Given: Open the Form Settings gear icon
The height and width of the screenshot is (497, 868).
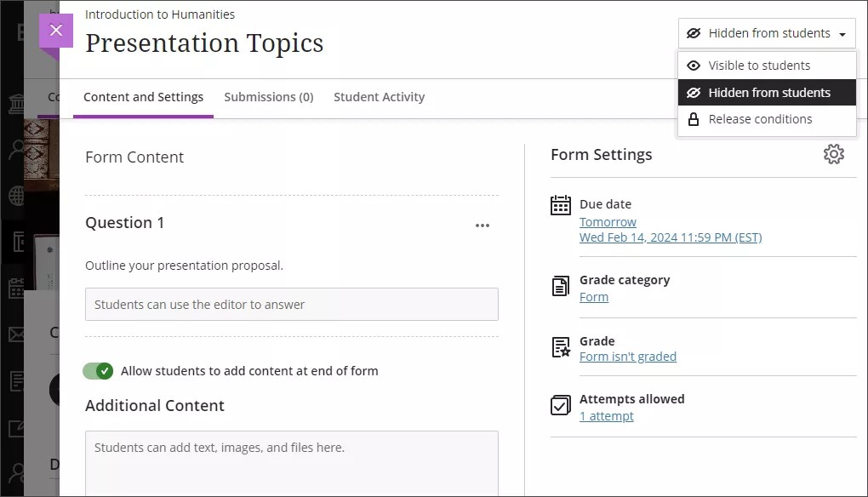Looking at the screenshot, I should pos(834,154).
